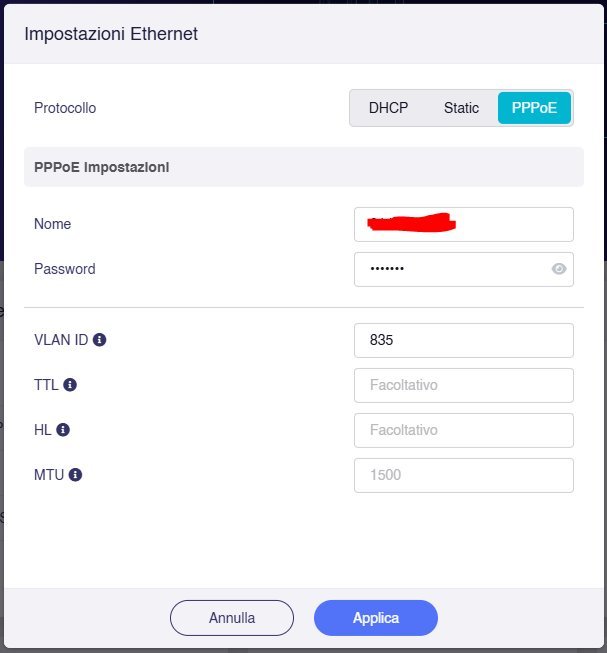Click the VLAN ID info icon

(99, 340)
